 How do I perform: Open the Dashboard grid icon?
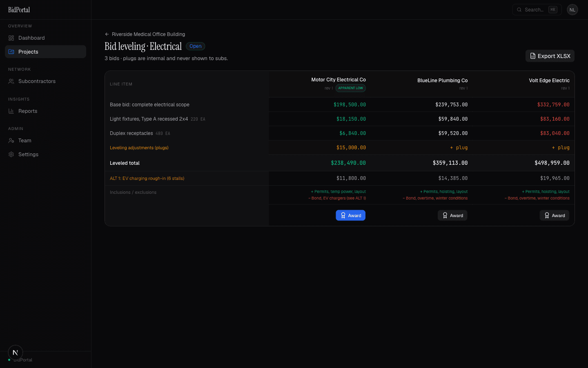[11, 38]
